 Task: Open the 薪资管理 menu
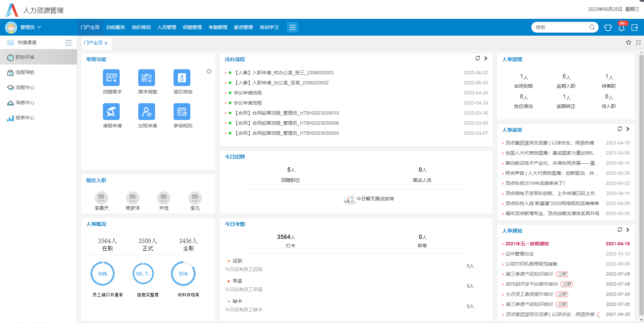[243, 27]
